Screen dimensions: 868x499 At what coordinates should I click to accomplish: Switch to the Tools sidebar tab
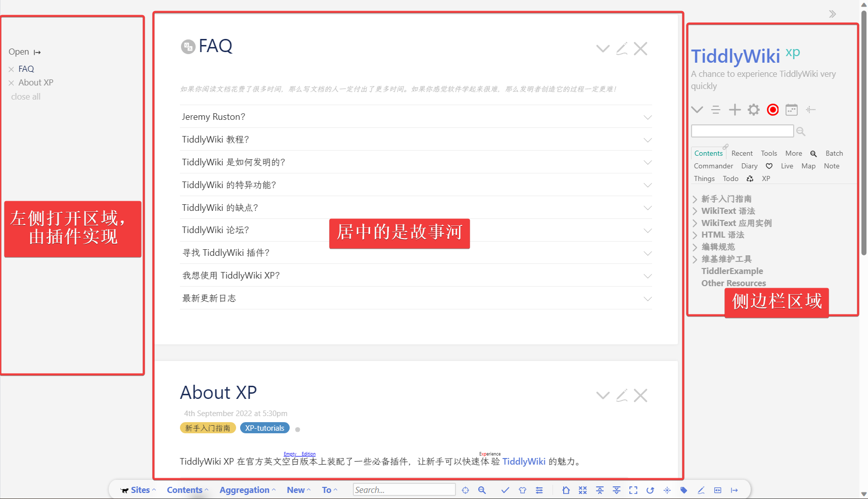[769, 153]
